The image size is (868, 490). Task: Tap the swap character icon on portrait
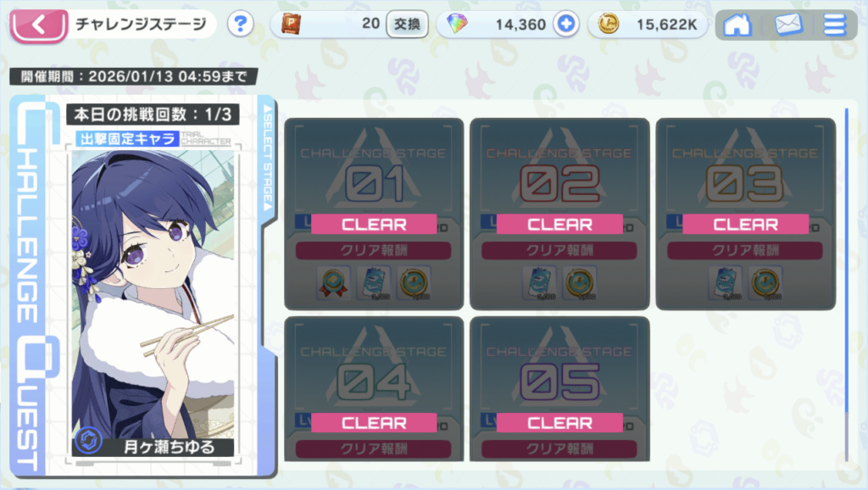point(88,441)
